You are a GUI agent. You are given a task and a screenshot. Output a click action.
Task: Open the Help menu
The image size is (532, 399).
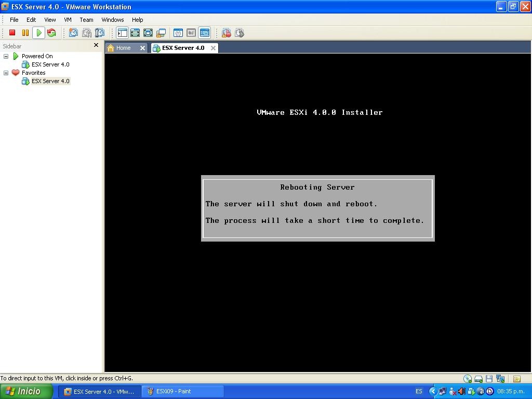[x=137, y=20]
